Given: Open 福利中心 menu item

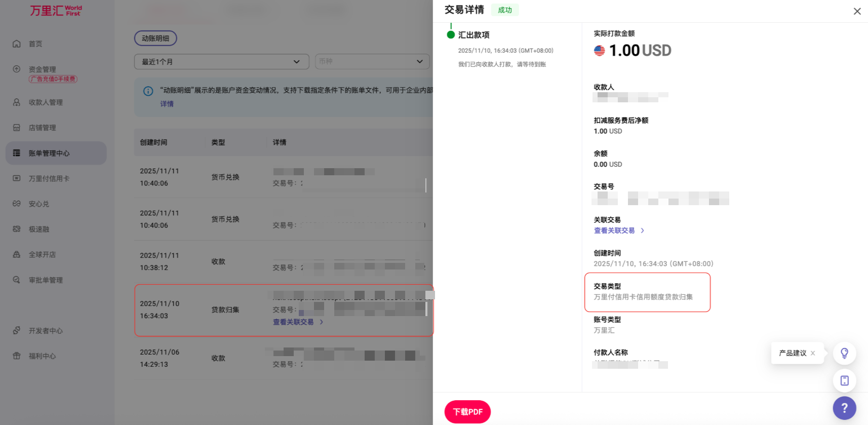Looking at the screenshot, I should click(43, 356).
